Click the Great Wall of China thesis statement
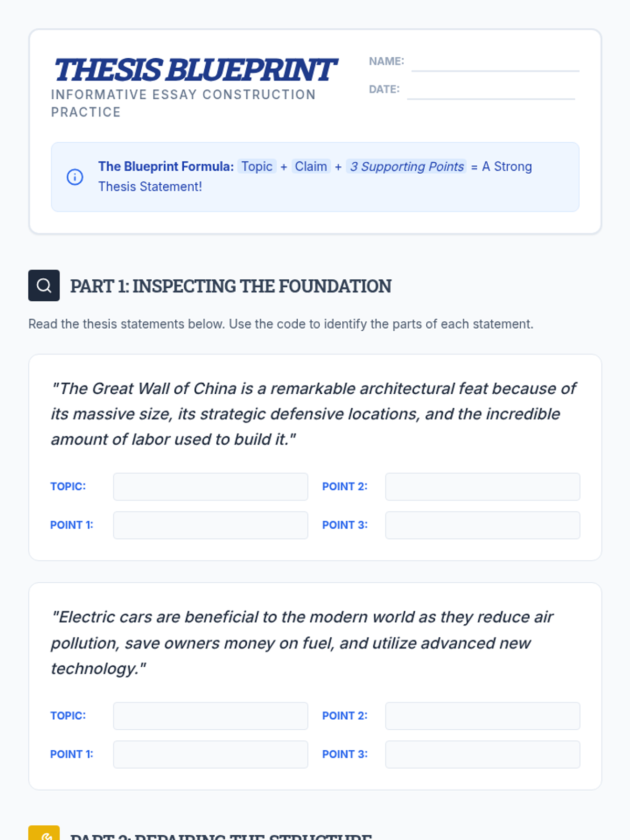The width and height of the screenshot is (630, 840). pos(313,414)
